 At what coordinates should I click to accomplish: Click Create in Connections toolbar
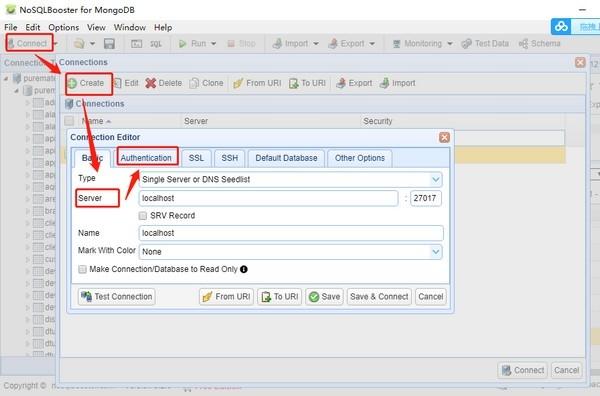coord(89,83)
